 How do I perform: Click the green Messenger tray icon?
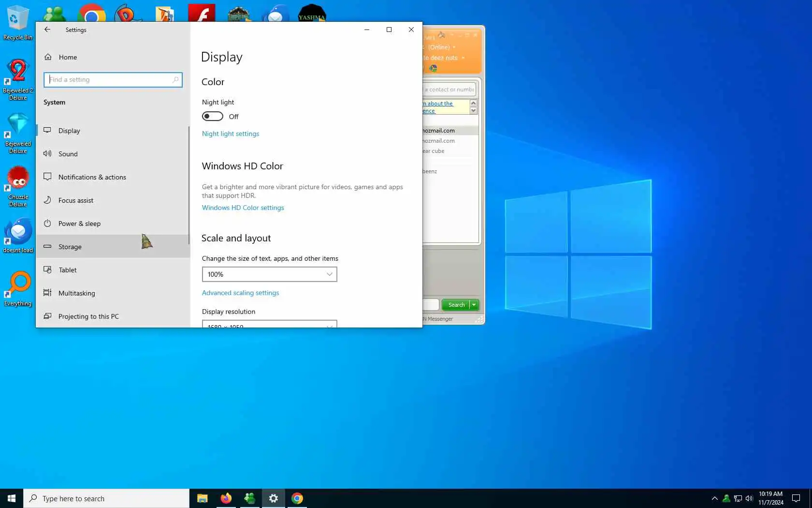pyautogui.click(x=726, y=498)
